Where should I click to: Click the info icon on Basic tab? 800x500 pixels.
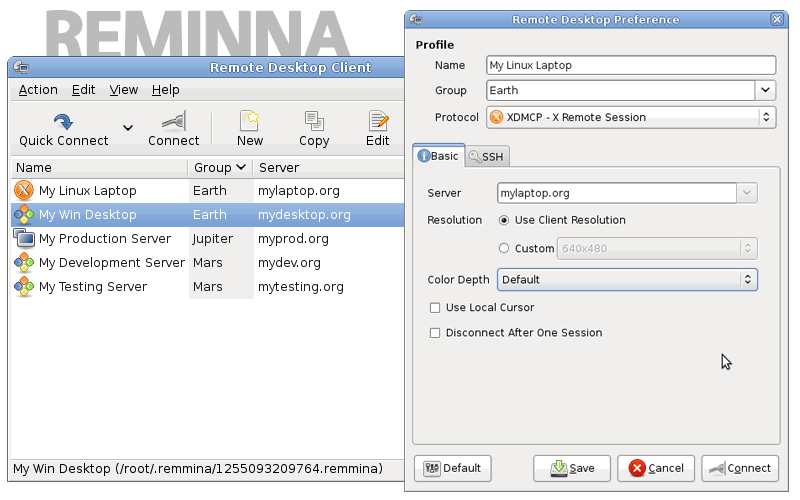coord(423,156)
